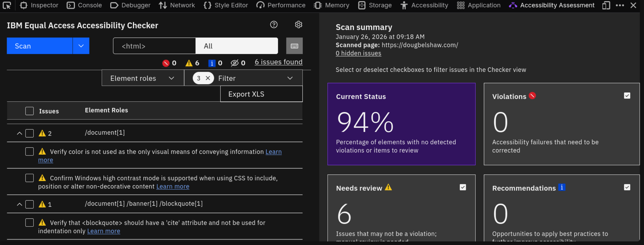Image resolution: width=644 pixels, height=245 pixels.
Task: Check the Windows high contrast issue checkbox
Action: pyautogui.click(x=30, y=178)
